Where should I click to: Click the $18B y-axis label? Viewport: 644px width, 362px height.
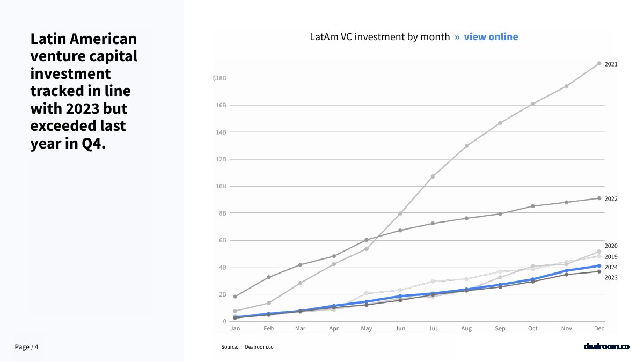219,78
